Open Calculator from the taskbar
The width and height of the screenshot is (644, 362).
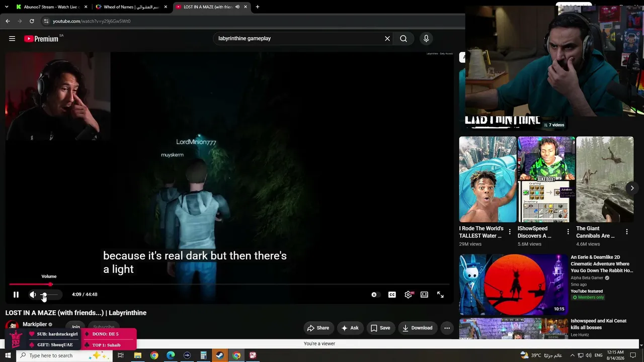coord(203,355)
